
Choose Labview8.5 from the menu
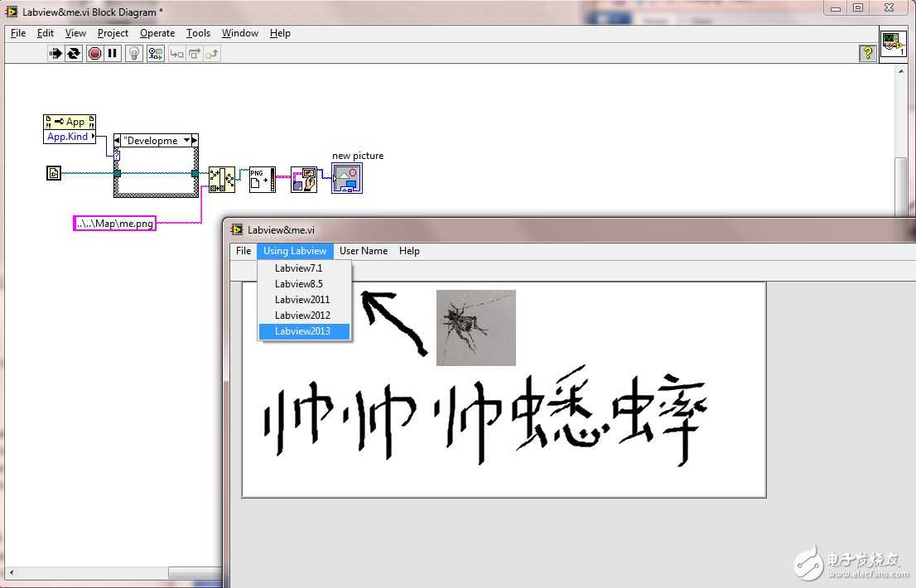tap(304, 284)
